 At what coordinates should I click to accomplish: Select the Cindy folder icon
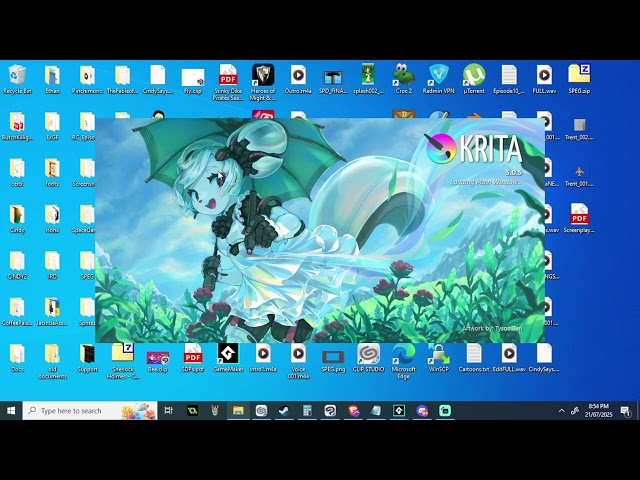click(x=17, y=218)
